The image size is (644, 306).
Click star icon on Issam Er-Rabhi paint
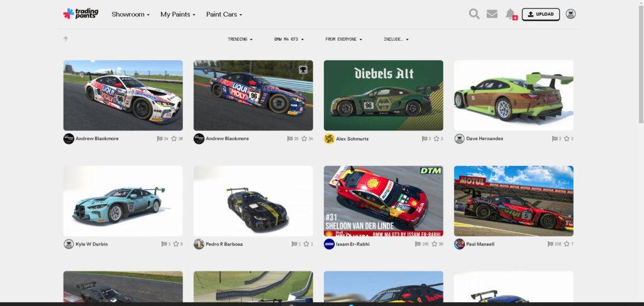434,244
